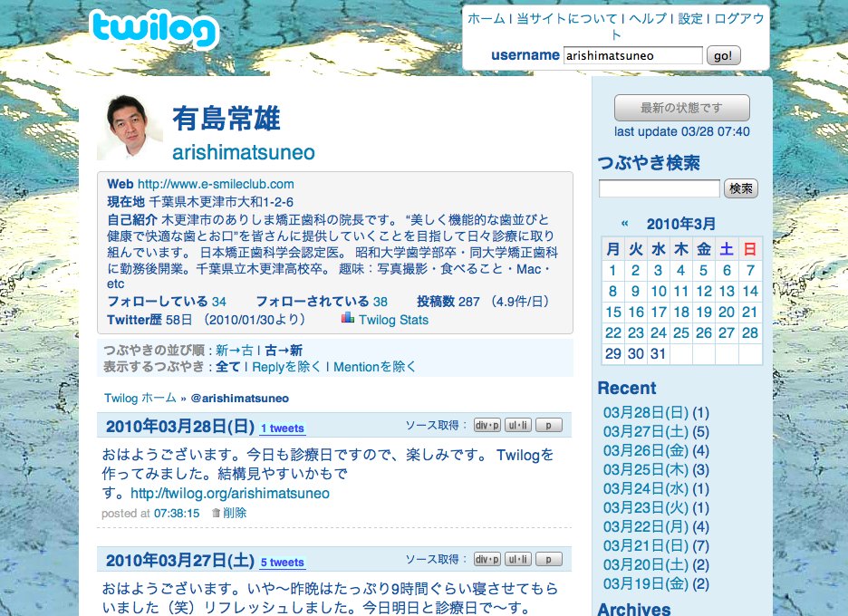
Task: Show 全て tweets filter
Action: (x=227, y=367)
